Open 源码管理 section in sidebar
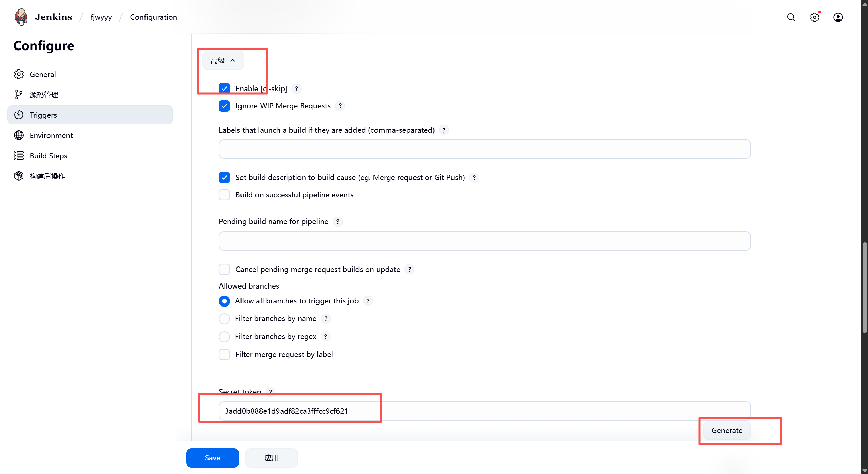The height and width of the screenshot is (474, 868). coord(44,95)
